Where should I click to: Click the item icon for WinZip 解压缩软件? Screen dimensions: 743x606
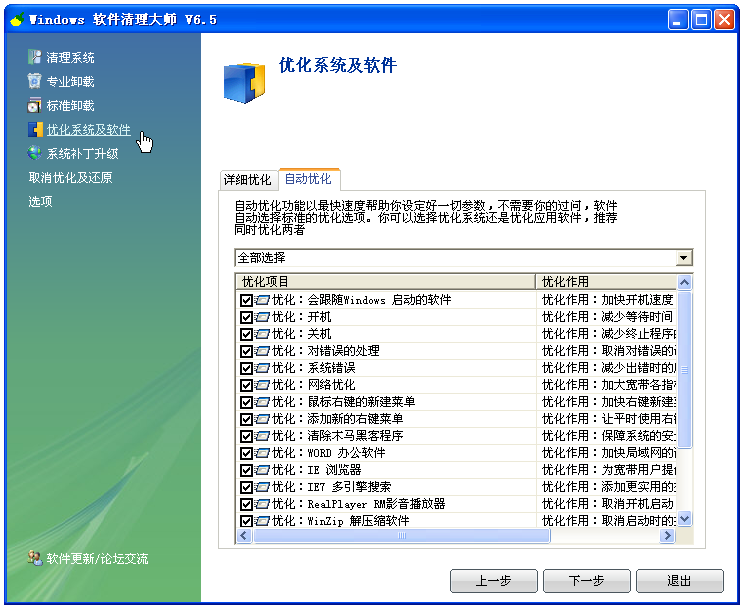tap(262, 521)
